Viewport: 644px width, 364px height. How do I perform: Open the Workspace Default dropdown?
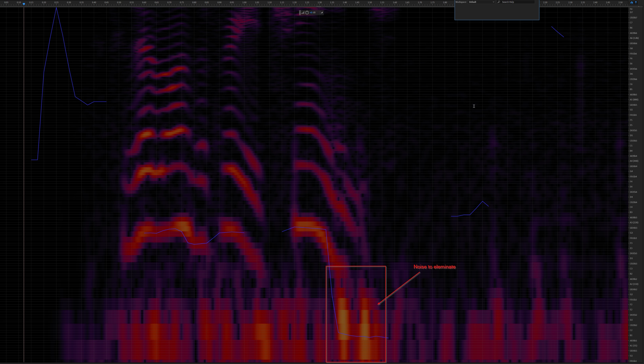(x=481, y=2)
